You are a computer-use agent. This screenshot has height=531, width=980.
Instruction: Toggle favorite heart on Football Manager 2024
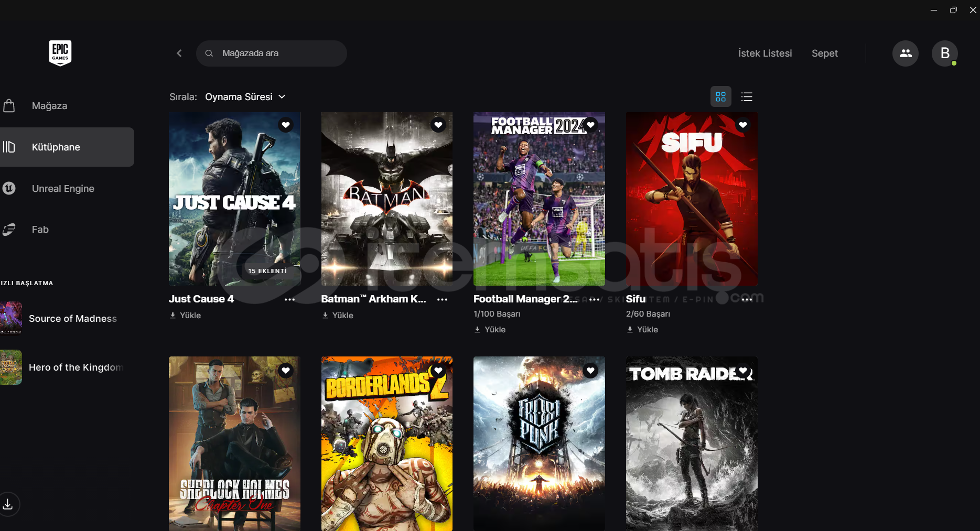pyautogui.click(x=590, y=125)
